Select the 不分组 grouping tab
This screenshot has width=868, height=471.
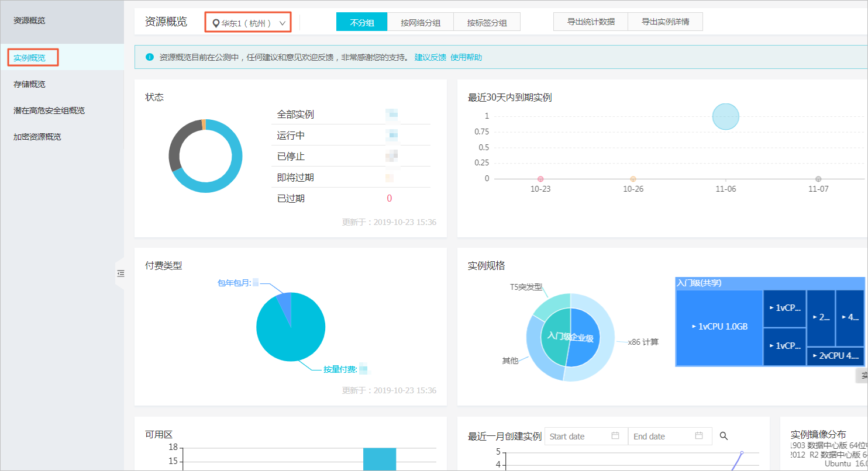click(361, 23)
